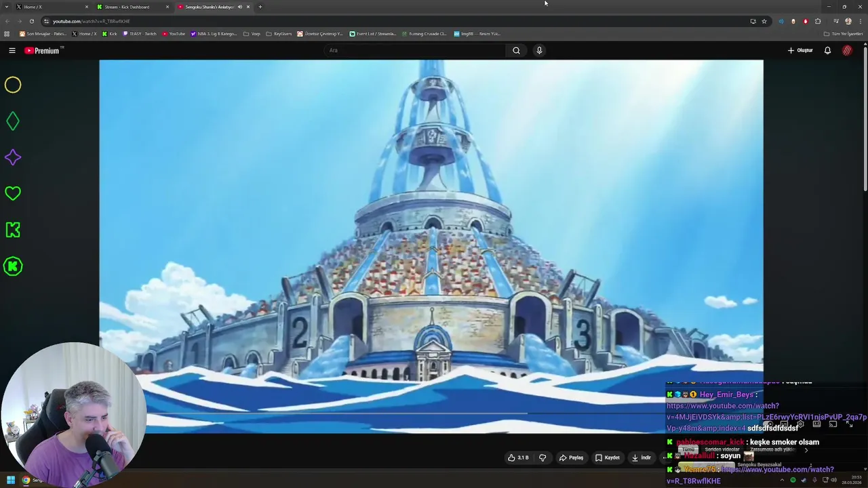Viewport: 868px width, 488px height.
Task: Click the İndir download button
Action: (642, 457)
